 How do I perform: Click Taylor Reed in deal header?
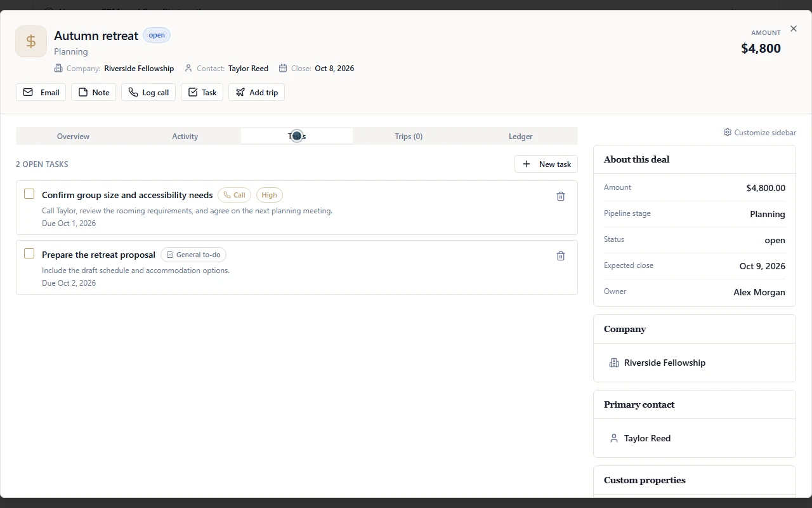249,69
